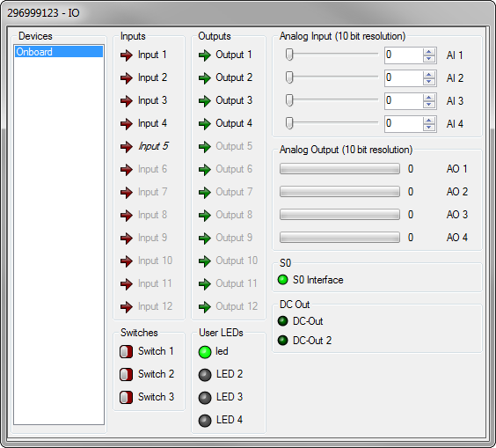Click the red arrow icon for Input 2

coord(127,78)
